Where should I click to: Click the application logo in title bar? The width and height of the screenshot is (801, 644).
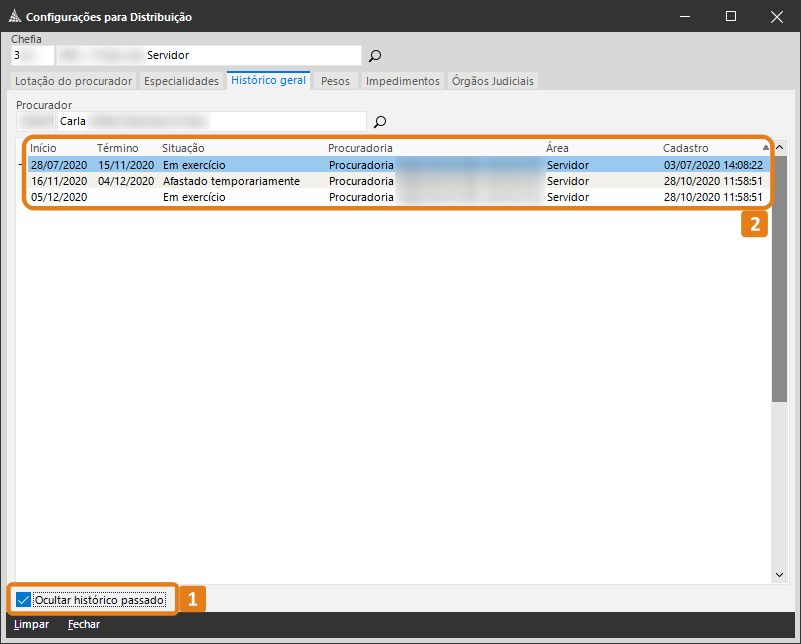[x=13, y=17]
